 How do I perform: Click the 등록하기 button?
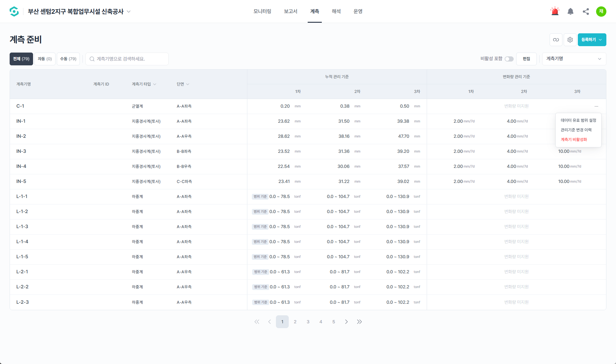(592, 40)
